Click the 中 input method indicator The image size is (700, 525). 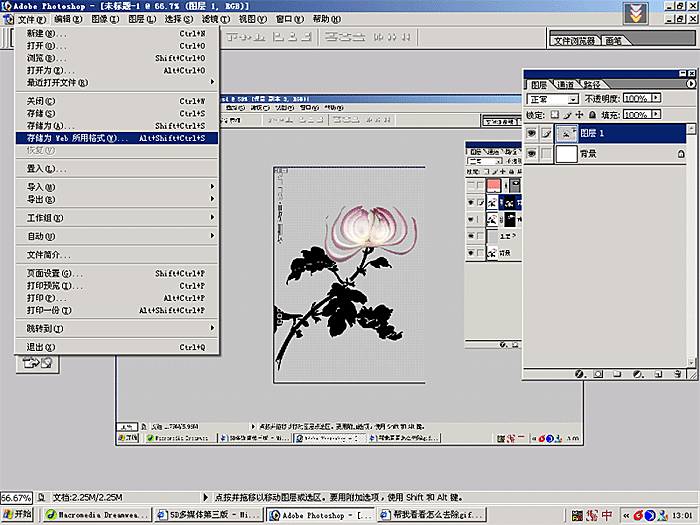coord(607,515)
